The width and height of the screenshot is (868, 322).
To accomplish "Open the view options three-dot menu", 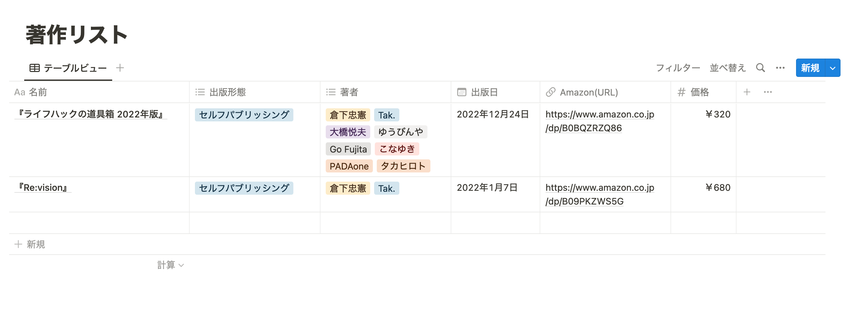I will coord(780,68).
